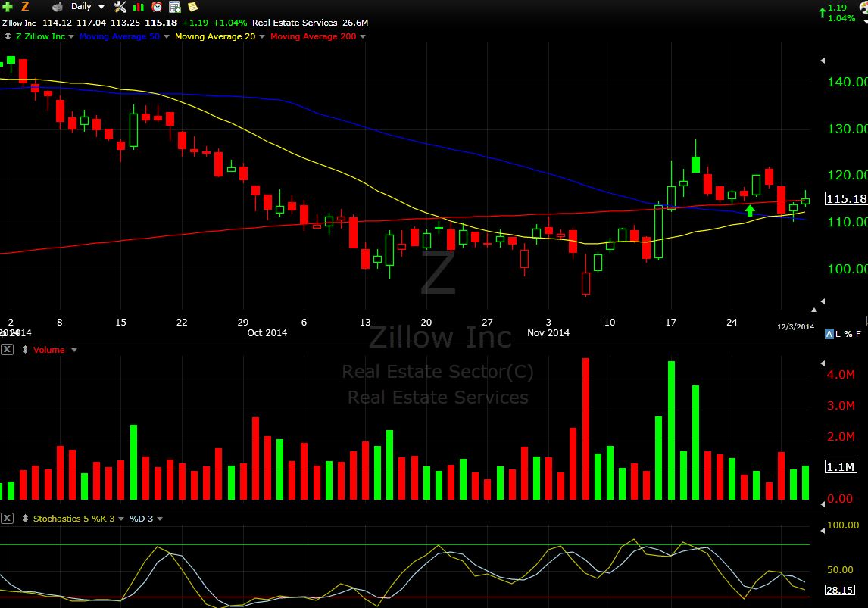Click the tallest green volume bar

671,430
